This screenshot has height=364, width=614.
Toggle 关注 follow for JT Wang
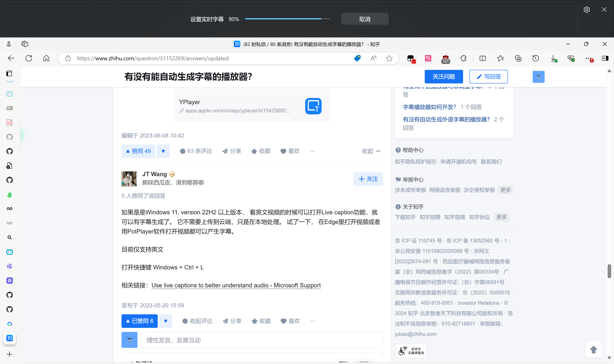[368, 179]
